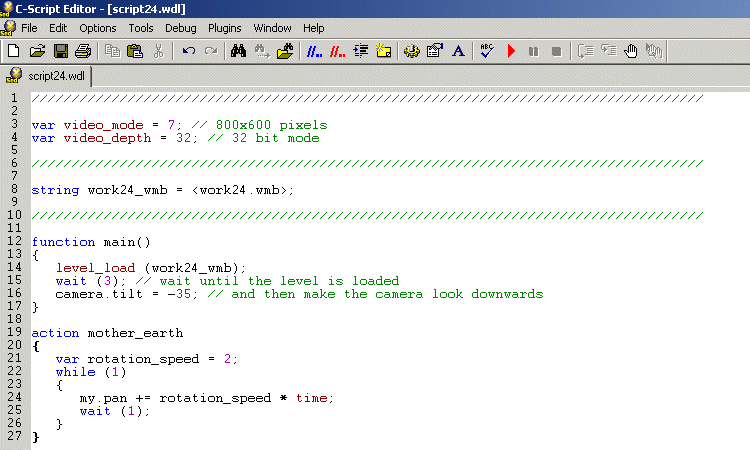Click the Open file folder icon
Viewport: 750px width, 450px height.
pyautogui.click(x=37, y=51)
